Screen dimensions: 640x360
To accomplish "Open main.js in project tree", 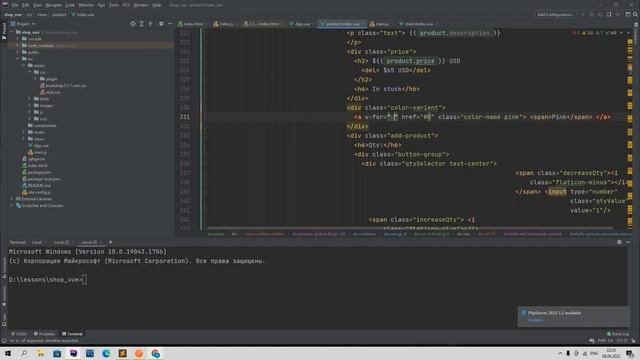I will tap(38, 152).
